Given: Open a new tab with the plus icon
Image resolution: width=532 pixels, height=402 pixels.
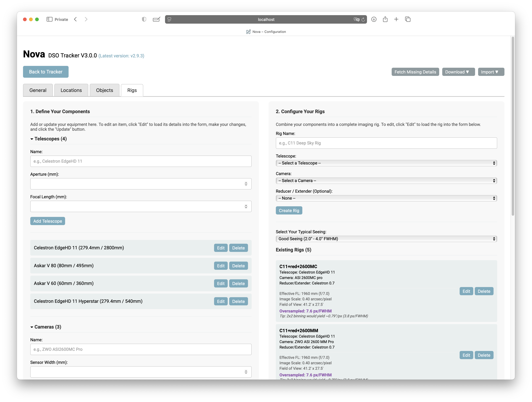Looking at the screenshot, I should (x=396, y=19).
